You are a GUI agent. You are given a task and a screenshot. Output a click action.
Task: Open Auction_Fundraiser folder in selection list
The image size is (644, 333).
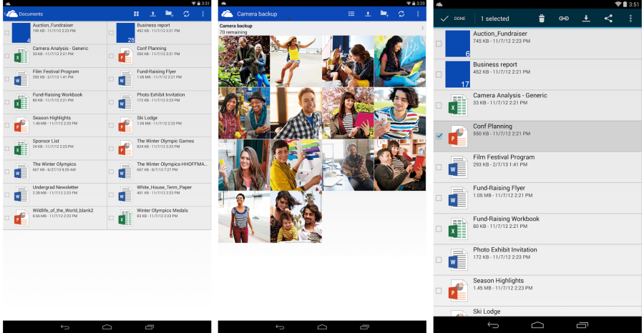click(538, 44)
